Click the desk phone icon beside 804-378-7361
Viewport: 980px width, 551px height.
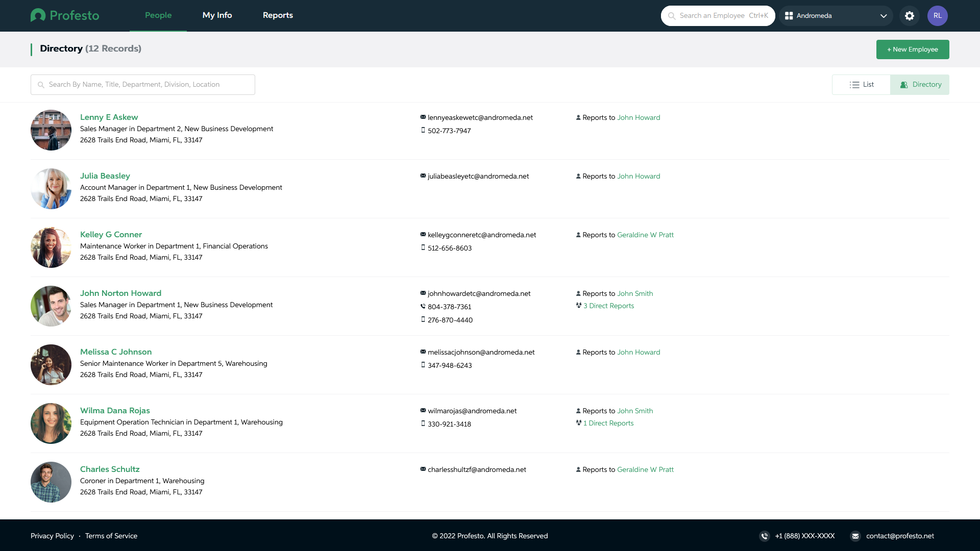(x=423, y=307)
